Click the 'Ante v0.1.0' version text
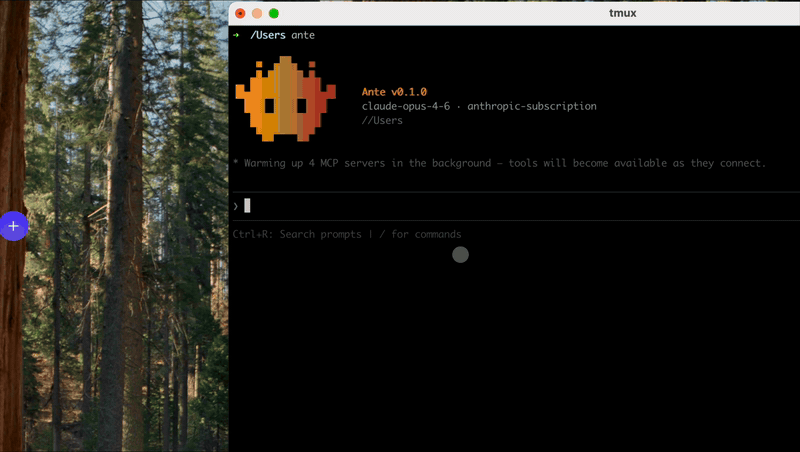 (394, 92)
